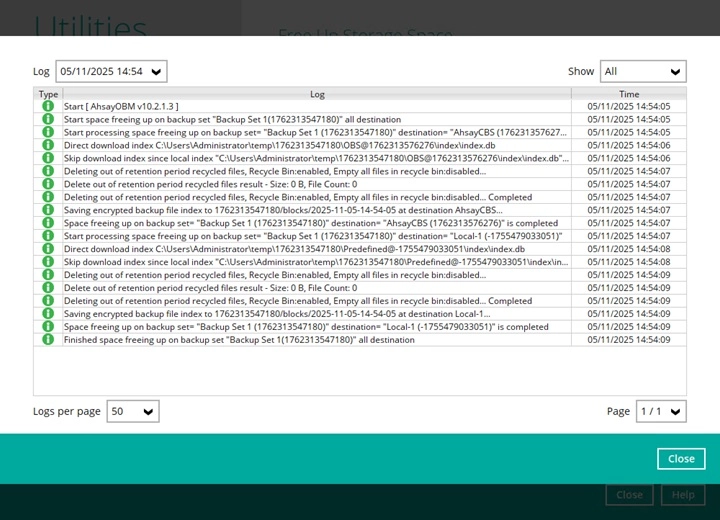Screen dimensions: 720x520
Task: Click the dimmed Help button at bottom
Action: coord(683,495)
